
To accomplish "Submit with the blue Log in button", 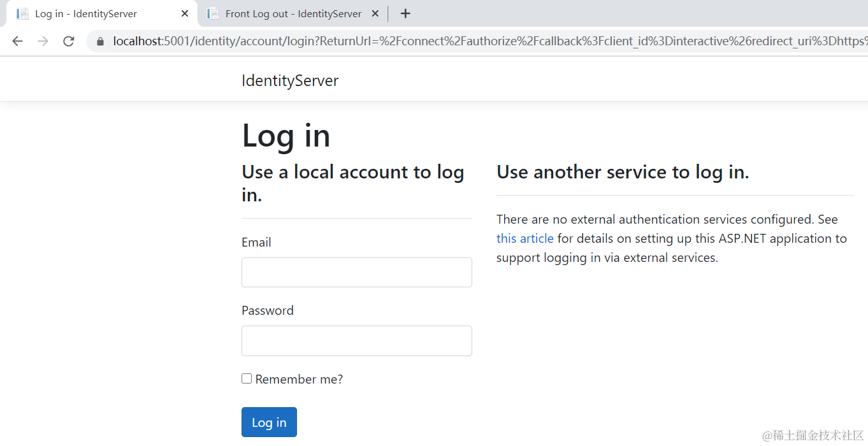I will (x=269, y=422).
